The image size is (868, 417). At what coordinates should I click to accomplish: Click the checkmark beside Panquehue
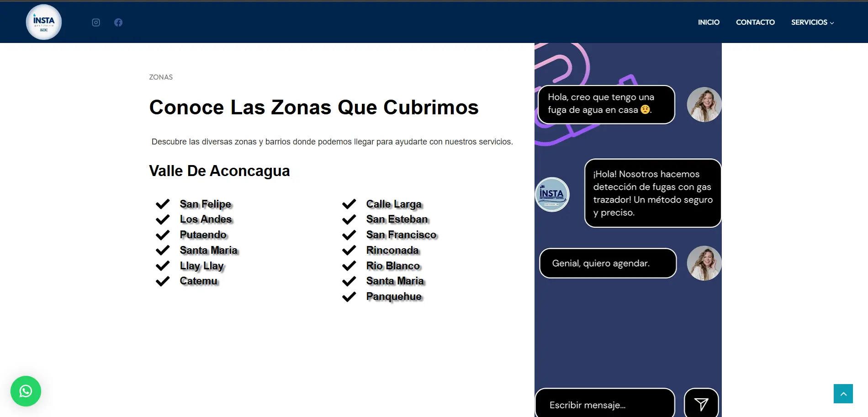click(x=349, y=297)
